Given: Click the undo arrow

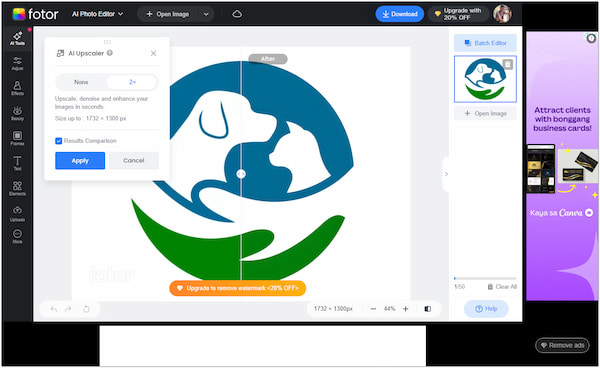Looking at the screenshot, I should point(54,309).
